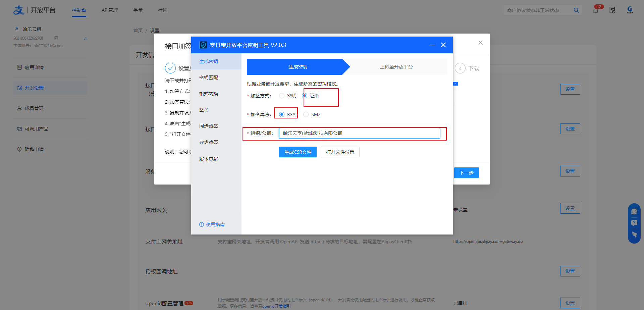Screen dimensions: 644x310
Task: Select the SM2 algorithm radio
Action: (306, 114)
